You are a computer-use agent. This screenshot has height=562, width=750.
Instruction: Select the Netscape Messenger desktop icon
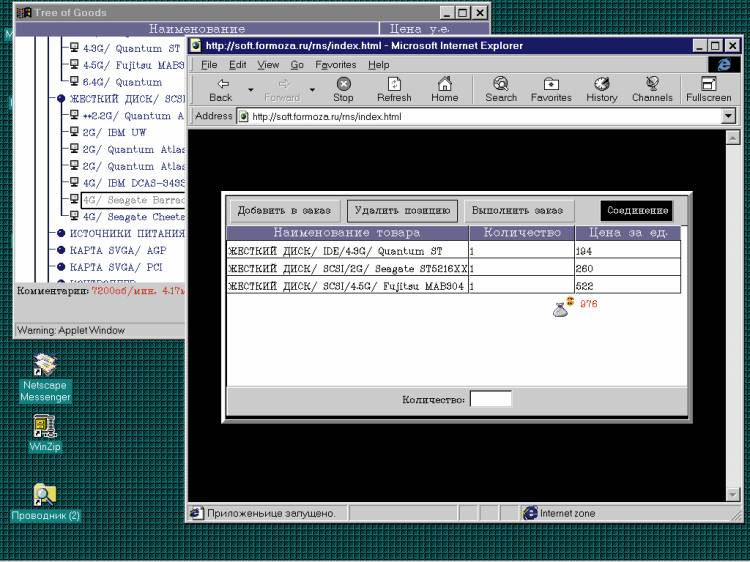[x=45, y=367]
